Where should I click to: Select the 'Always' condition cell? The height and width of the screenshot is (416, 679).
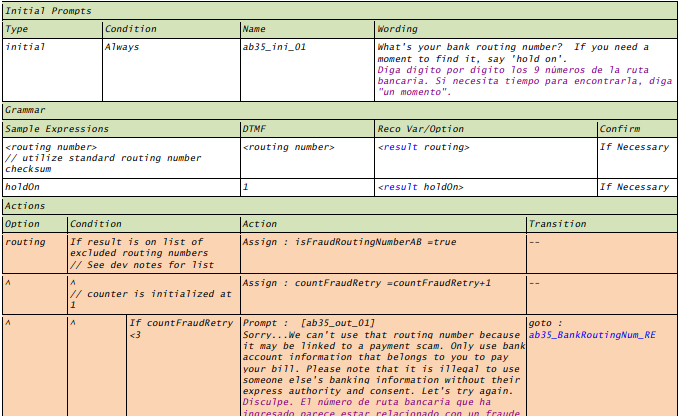tap(171, 70)
